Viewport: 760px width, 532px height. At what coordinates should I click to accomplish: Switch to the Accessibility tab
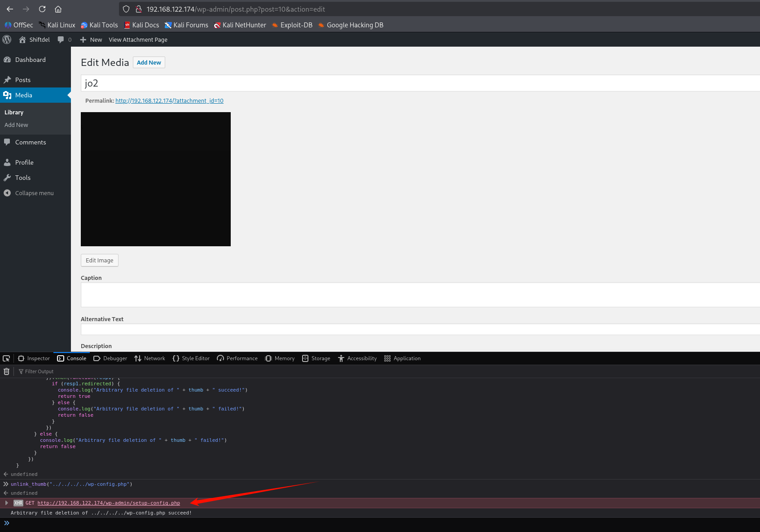point(357,358)
